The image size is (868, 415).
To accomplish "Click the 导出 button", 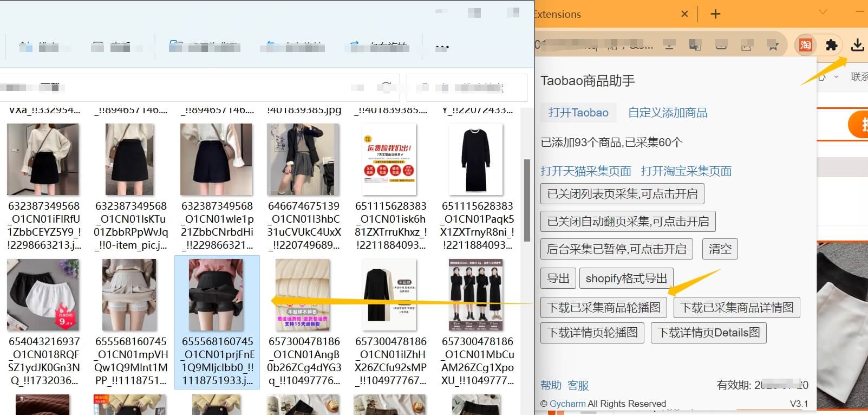I will pos(558,278).
